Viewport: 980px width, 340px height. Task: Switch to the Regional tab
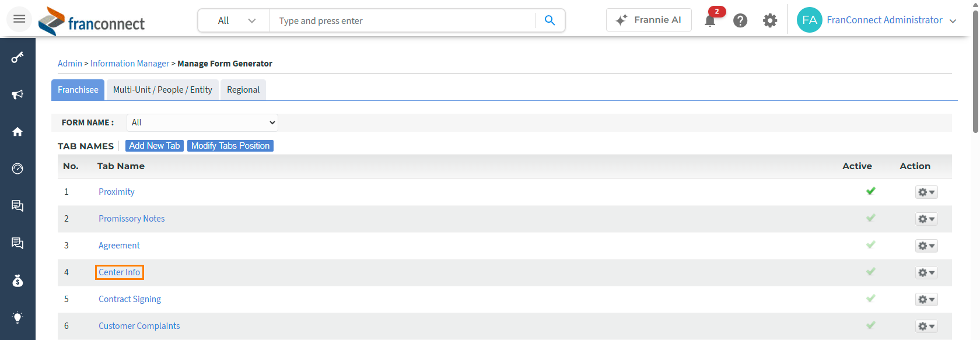point(243,90)
